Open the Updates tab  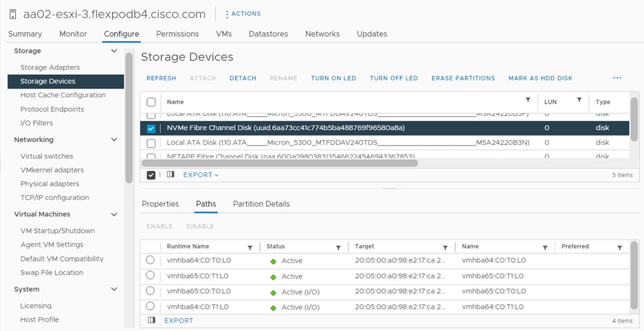tap(372, 34)
